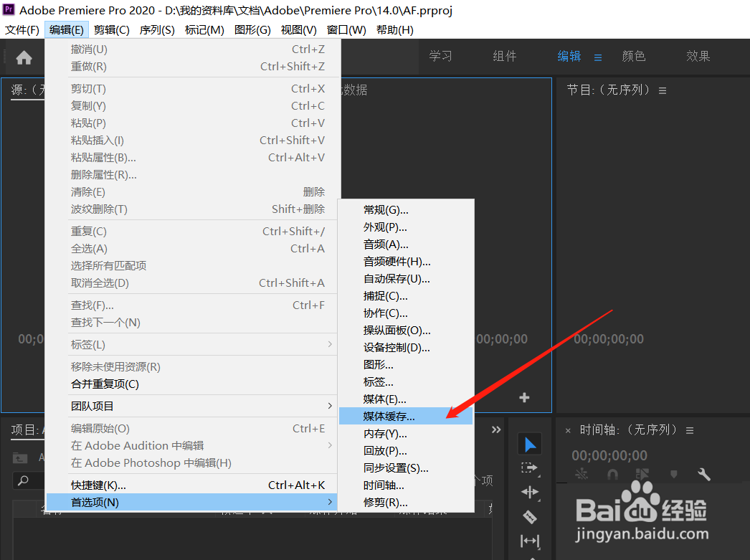Switch to 学习 workspace tab
The width and height of the screenshot is (750, 560).
(440, 56)
